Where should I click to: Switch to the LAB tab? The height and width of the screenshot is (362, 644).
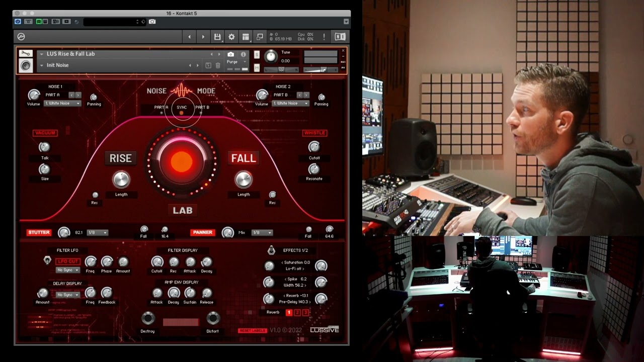[182, 210]
